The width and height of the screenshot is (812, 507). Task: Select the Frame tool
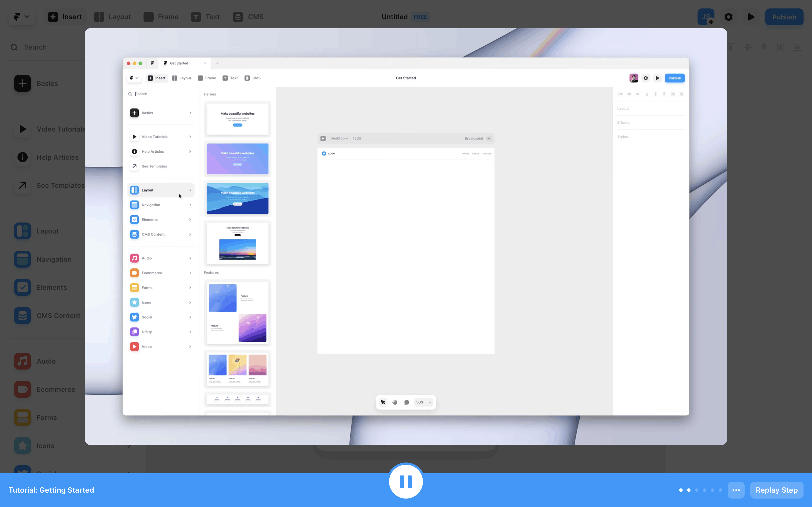(161, 17)
